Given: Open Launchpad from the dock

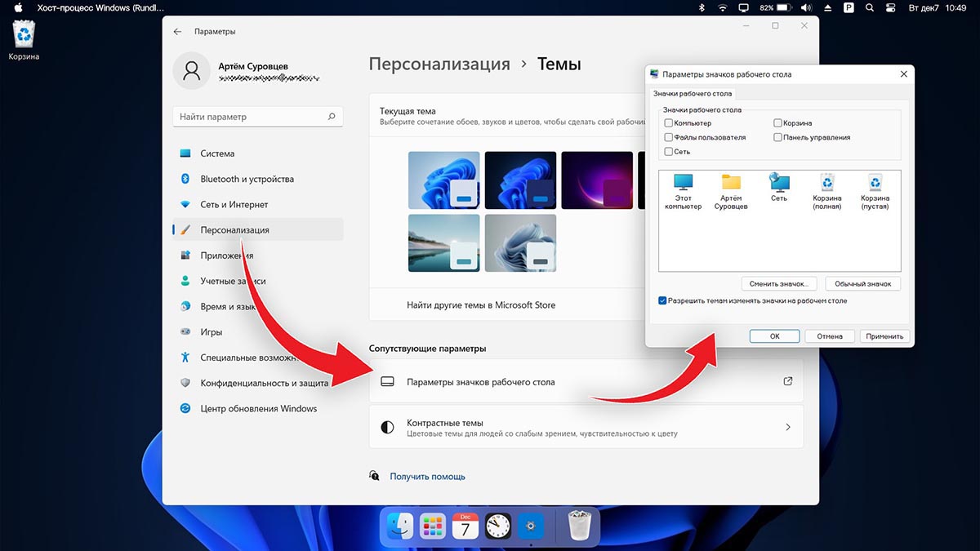Looking at the screenshot, I should [x=432, y=527].
